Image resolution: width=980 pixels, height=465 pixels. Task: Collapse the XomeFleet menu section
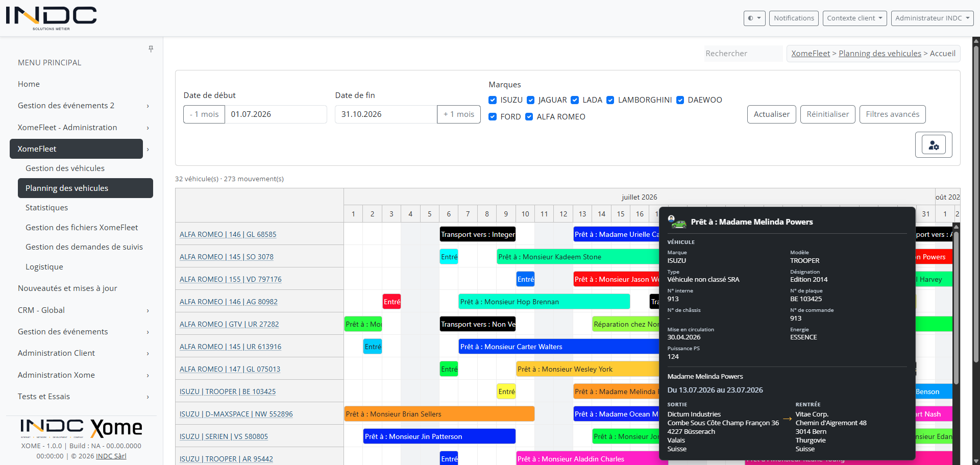coord(148,150)
